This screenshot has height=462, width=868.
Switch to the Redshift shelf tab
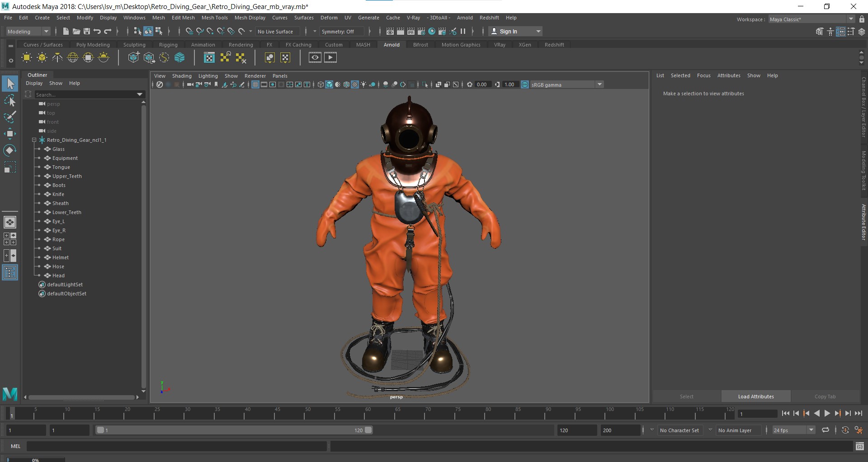pyautogui.click(x=554, y=45)
